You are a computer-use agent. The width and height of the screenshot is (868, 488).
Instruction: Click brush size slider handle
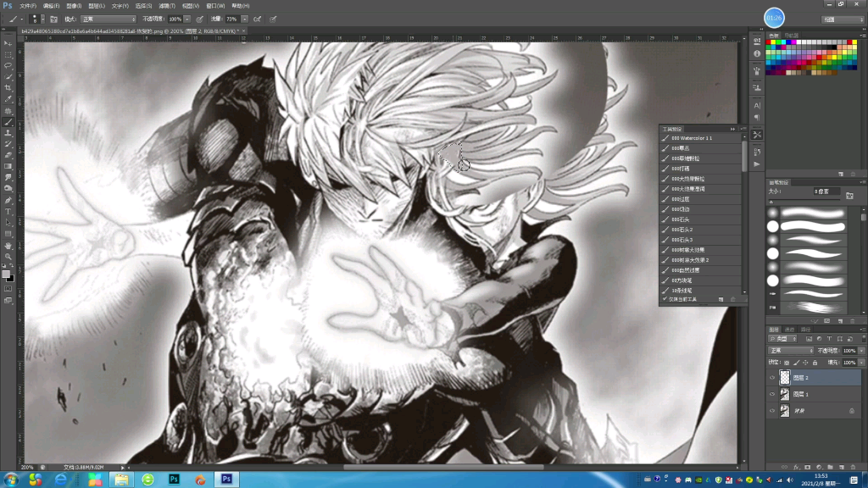click(771, 202)
